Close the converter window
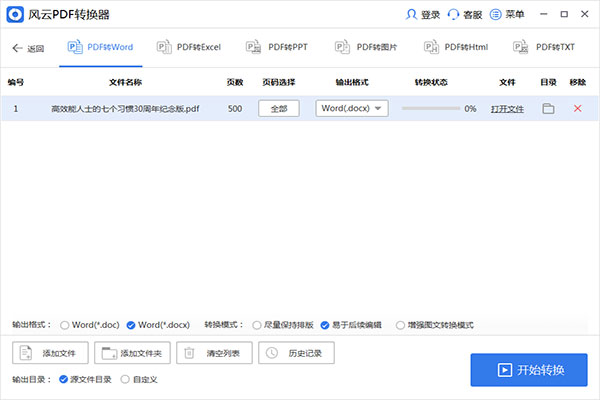Viewport: 600px width, 400px height. 585,14
